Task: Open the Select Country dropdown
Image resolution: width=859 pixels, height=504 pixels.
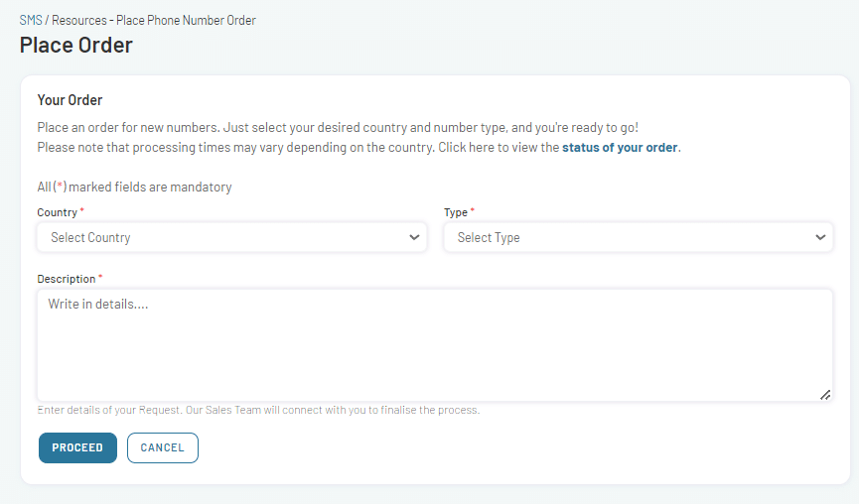Action: (231, 237)
